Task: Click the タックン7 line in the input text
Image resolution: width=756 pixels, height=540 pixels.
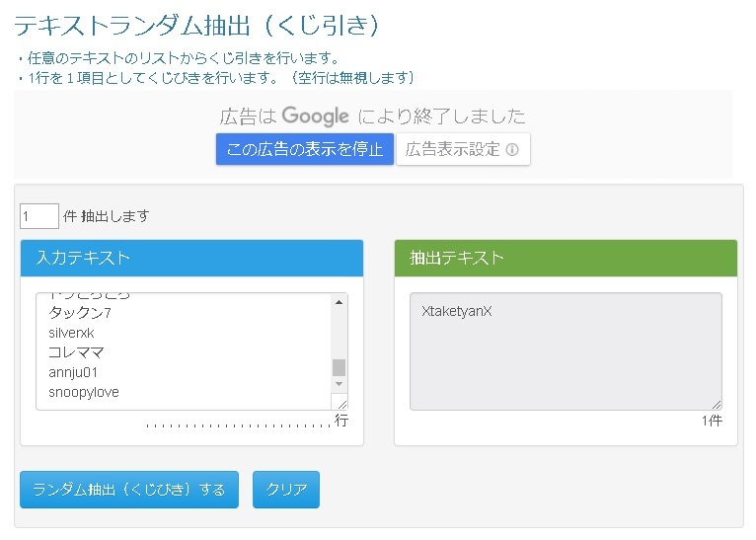Action: (x=81, y=313)
